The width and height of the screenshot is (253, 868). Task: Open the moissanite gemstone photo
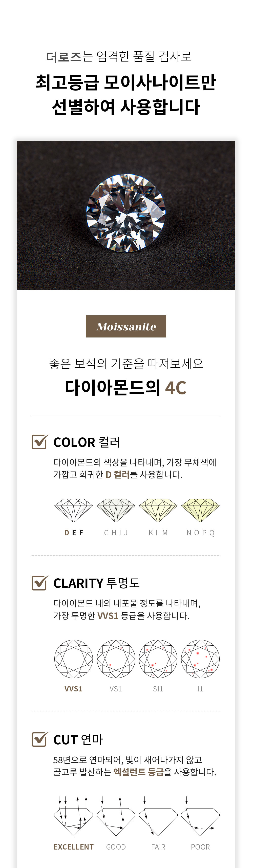[126, 215]
